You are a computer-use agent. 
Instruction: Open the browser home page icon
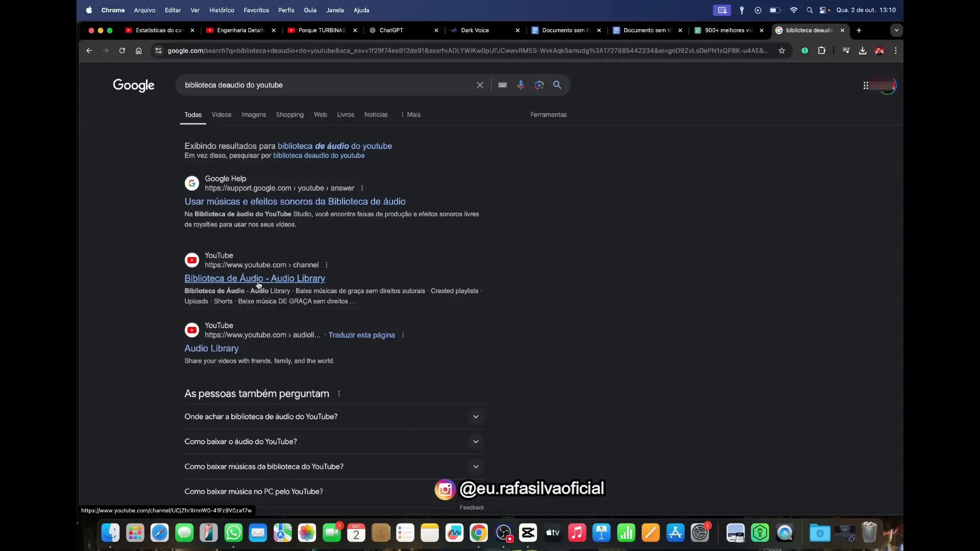pos(138,51)
